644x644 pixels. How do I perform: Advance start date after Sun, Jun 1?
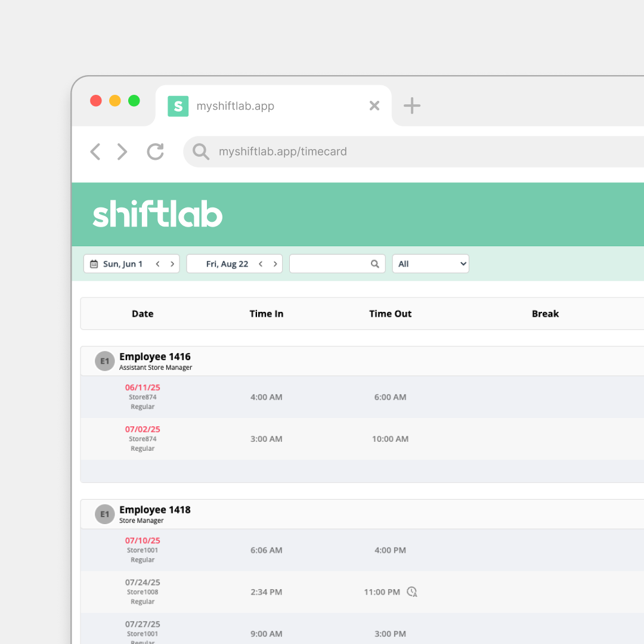click(172, 264)
